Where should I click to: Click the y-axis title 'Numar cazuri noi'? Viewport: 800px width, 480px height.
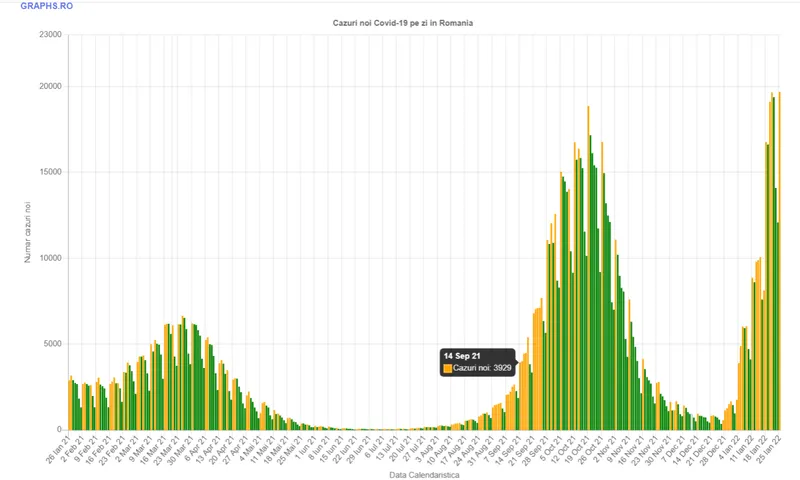pos(28,232)
